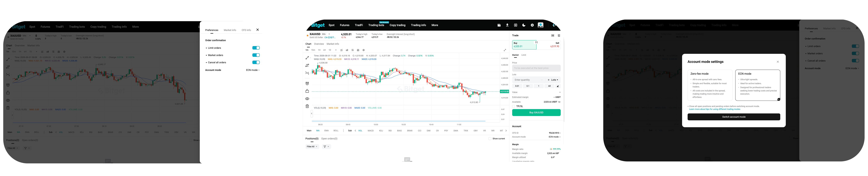Open the undimmed funnel filter dropdown
868x176 pixels.
pyautogui.click(x=326, y=147)
